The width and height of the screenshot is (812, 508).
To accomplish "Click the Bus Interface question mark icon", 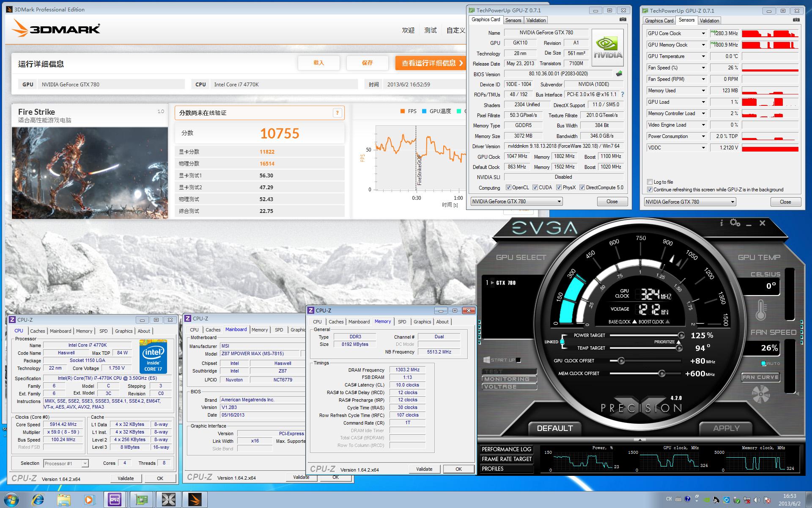I will tap(622, 94).
